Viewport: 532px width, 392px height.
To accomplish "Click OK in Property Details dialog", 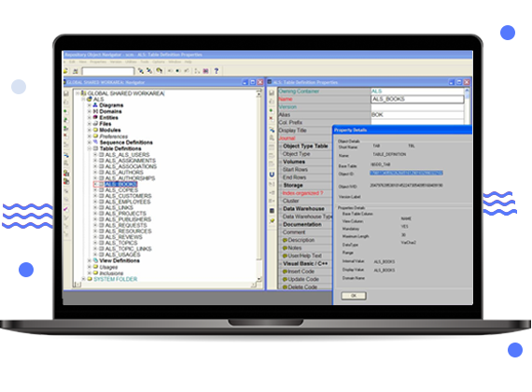I will [x=354, y=296].
